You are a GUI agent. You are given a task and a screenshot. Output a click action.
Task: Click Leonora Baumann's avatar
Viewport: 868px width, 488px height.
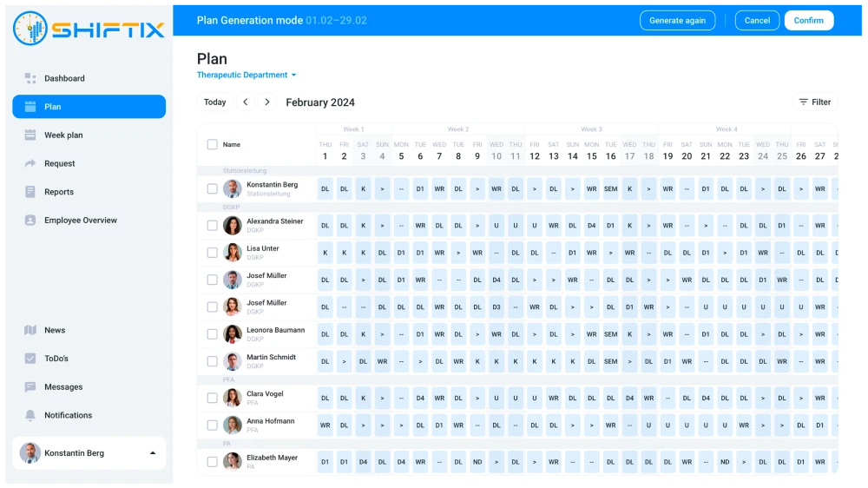point(233,334)
